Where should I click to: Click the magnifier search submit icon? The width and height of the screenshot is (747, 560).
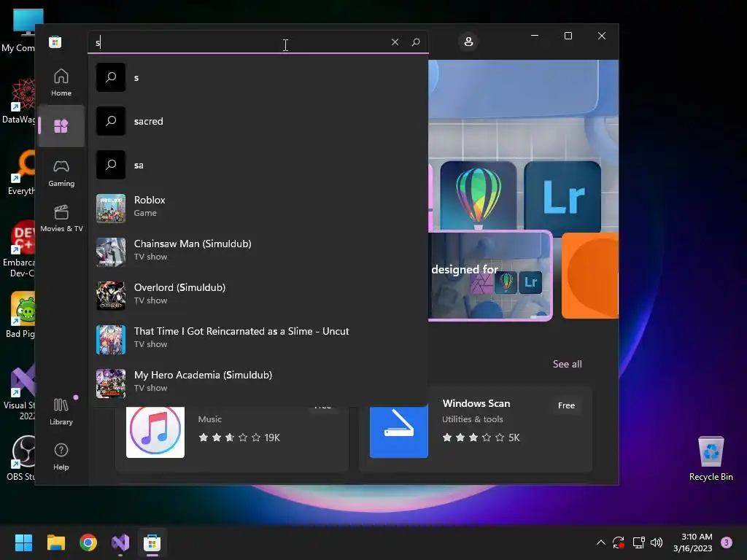pyautogui.click(x=416, y=42)
